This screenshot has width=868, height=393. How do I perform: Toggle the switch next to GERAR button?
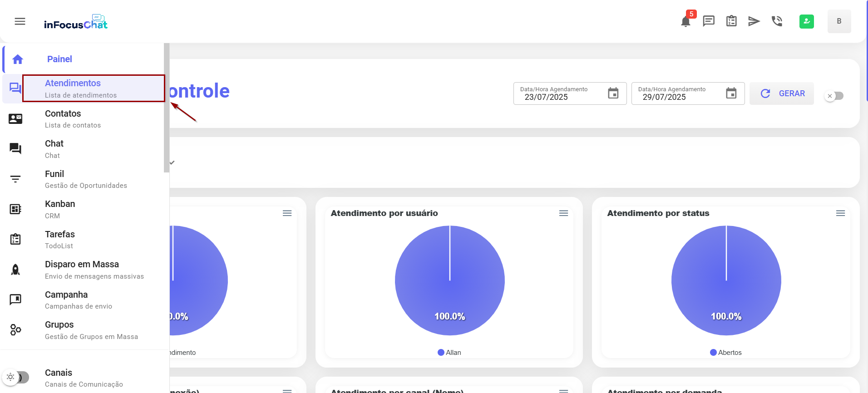(x=834, y=96)
